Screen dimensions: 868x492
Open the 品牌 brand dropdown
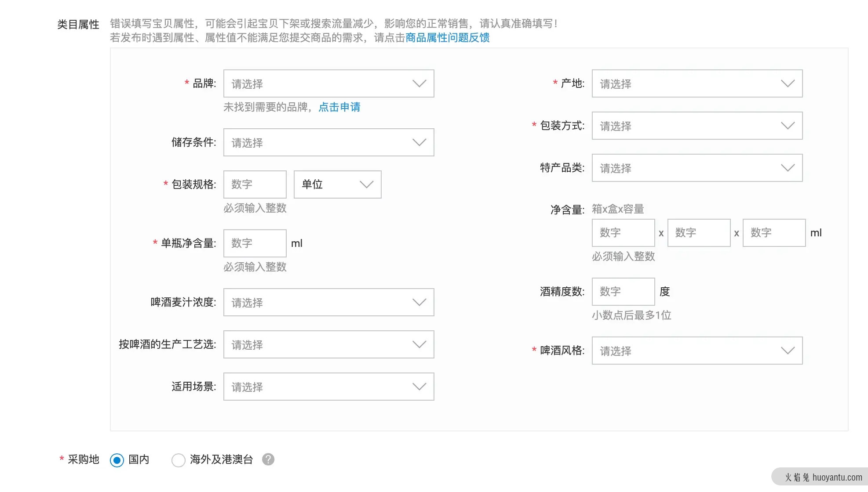328,83
